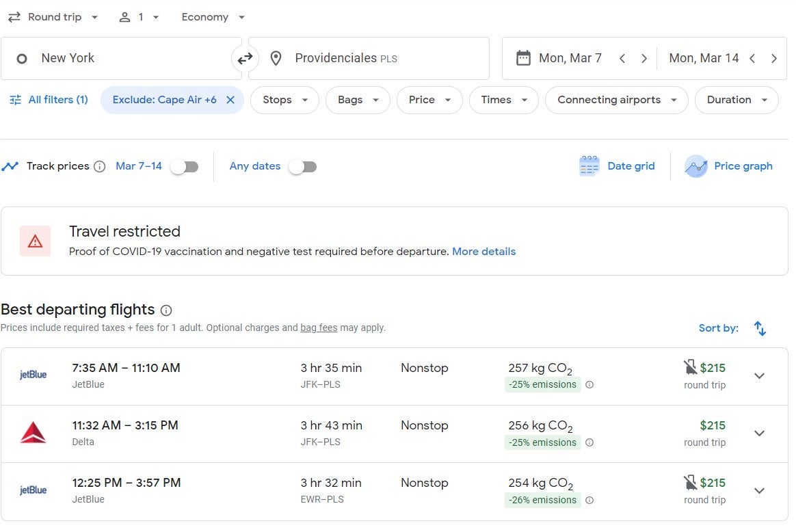Open the Connecting airports filter

pos(616,100)
